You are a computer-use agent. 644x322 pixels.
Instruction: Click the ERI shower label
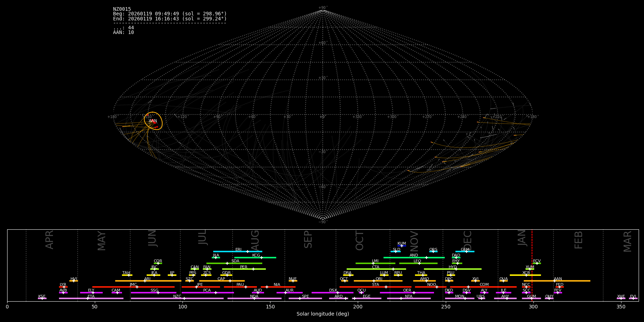(x=239, y=250)
